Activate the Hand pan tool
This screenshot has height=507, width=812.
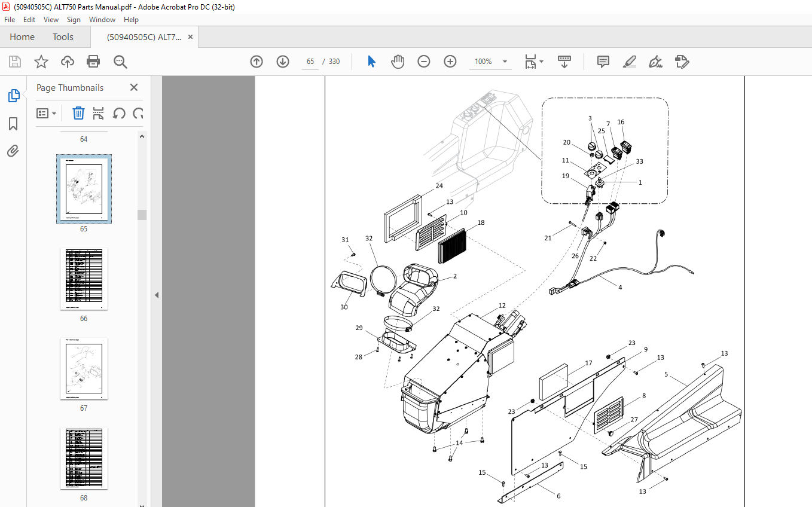tap(398, 62)
